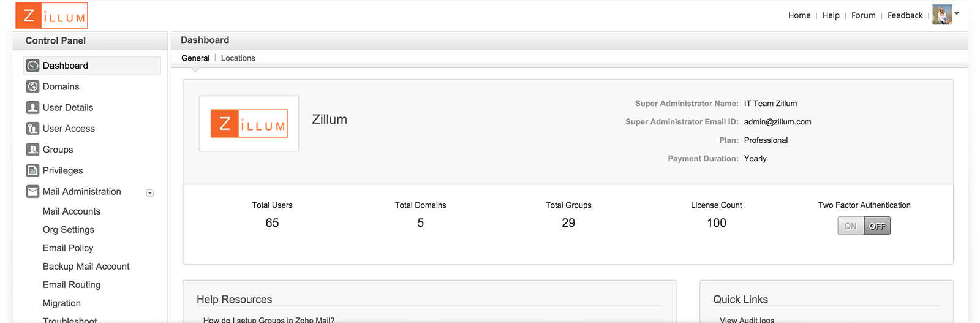Click the Zillum logo in header
Screen dimensions: 980x323
(52, 16)
